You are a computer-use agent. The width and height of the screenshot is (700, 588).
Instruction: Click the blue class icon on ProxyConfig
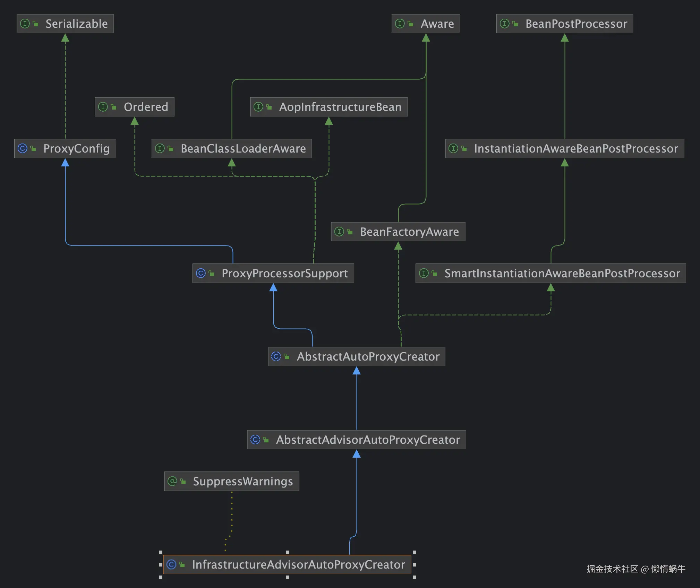pos(22,148)
